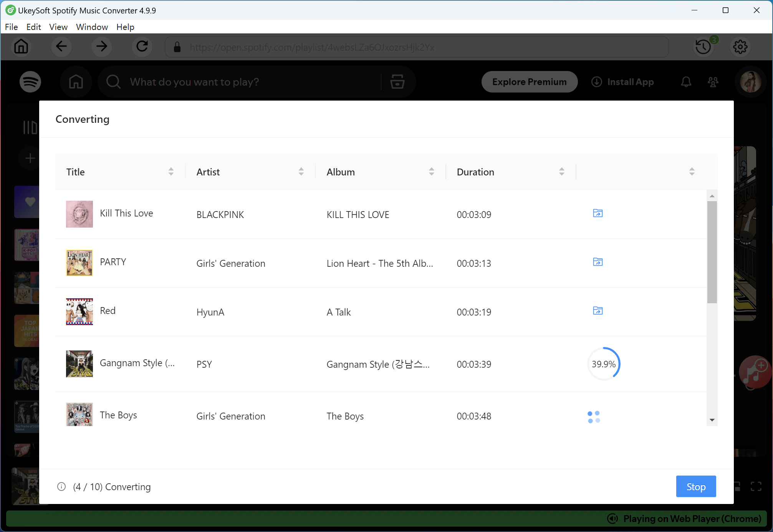Open UkeySoft settings with the gear icon

(x=740, y=46)
